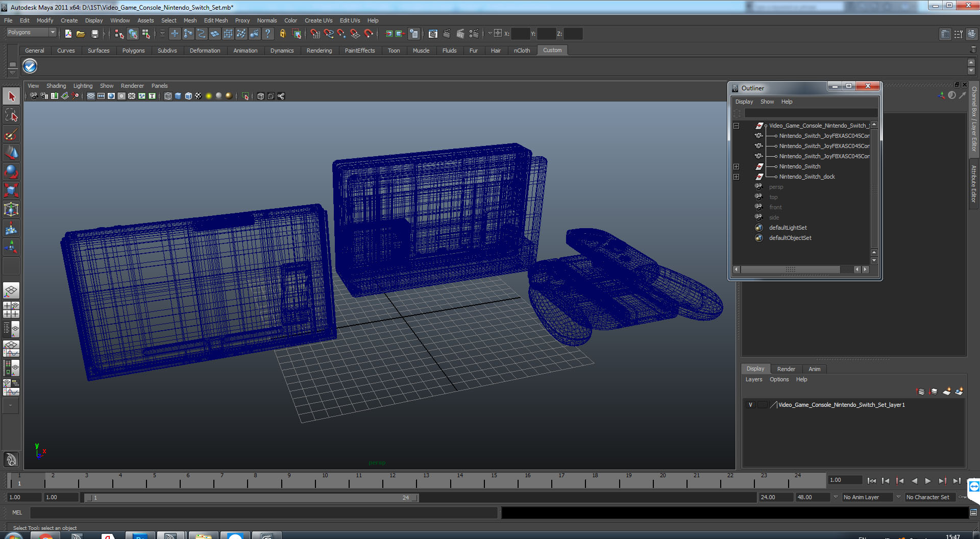Click the blue checkmark shelf button
Viewport: 980px width, 539px height.
[x=30, y=66]
